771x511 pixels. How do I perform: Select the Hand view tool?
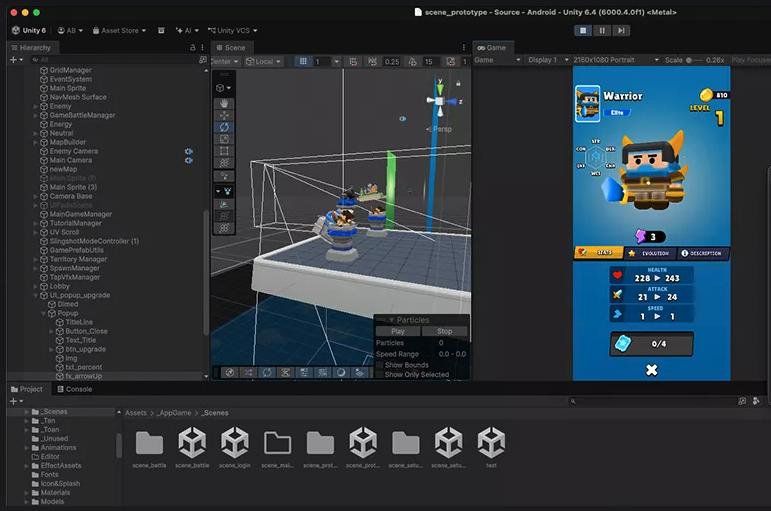click(x=224, y=103)
